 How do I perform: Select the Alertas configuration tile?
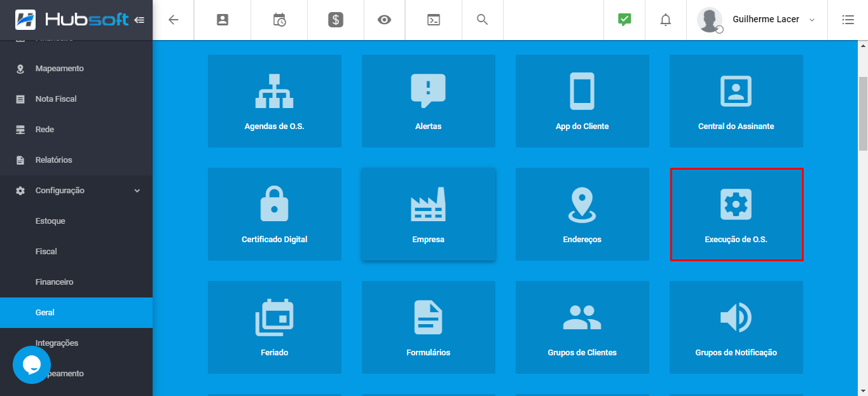point(428,100)
